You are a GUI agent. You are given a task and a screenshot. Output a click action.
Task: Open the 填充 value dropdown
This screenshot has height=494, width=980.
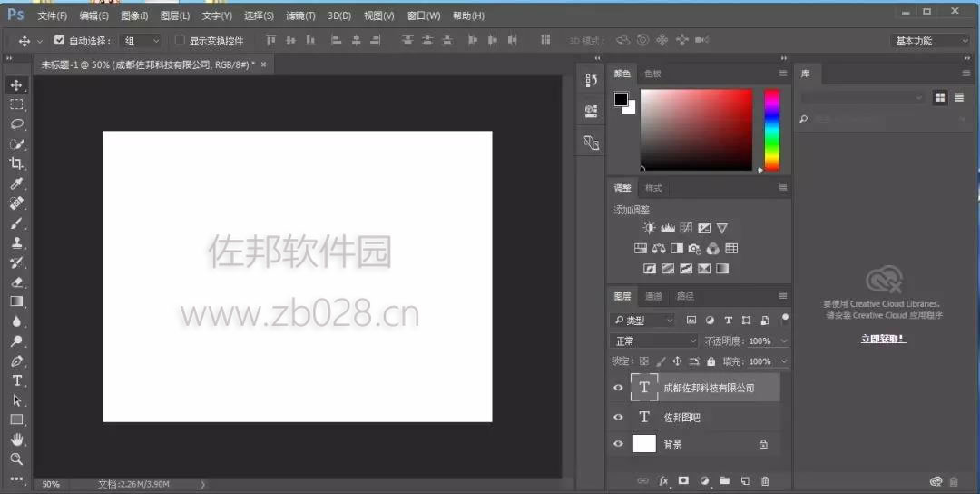coord(784,361)
